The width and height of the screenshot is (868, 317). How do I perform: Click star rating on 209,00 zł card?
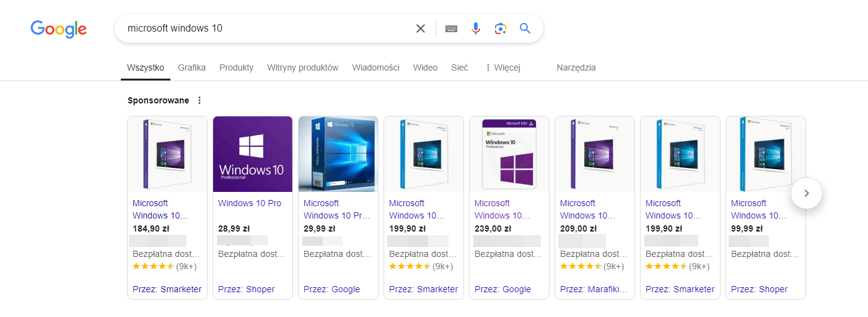tap(581, 266)
